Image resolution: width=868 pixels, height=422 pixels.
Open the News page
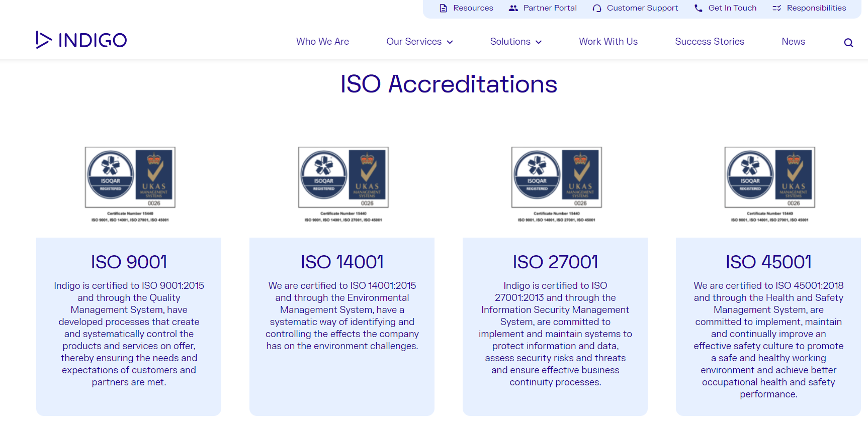tap(793, 42)
